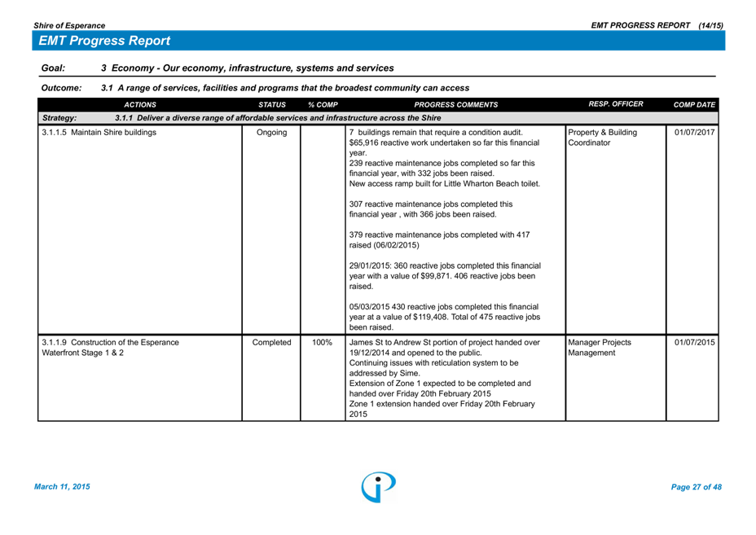Select Manager Projects Management officer cell
The height and width of the screenshot is (535, 756).
(600, 348)
